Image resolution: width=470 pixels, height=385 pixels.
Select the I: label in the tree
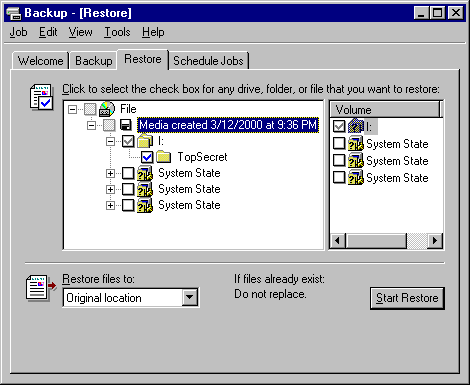[161, 141]
